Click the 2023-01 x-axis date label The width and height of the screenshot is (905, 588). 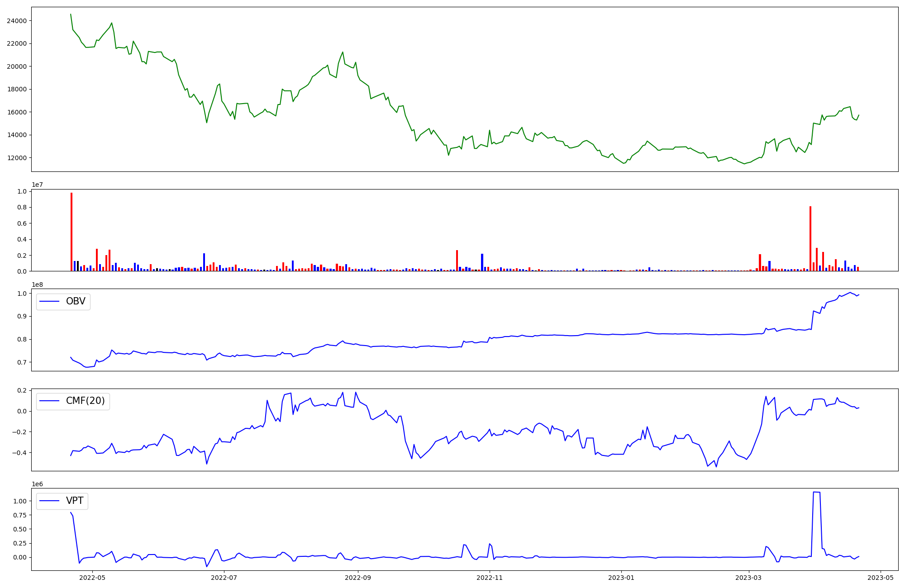621,578
